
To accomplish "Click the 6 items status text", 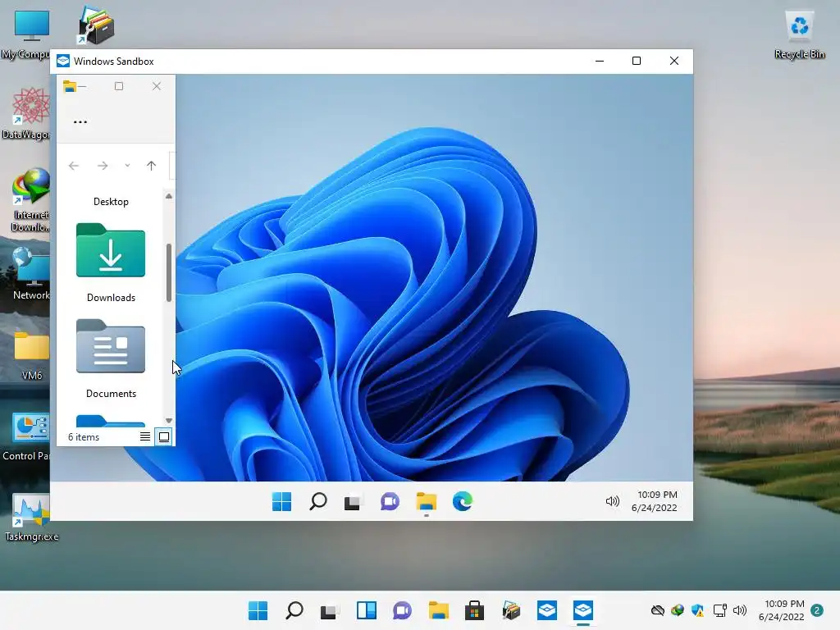I will 84,437.
